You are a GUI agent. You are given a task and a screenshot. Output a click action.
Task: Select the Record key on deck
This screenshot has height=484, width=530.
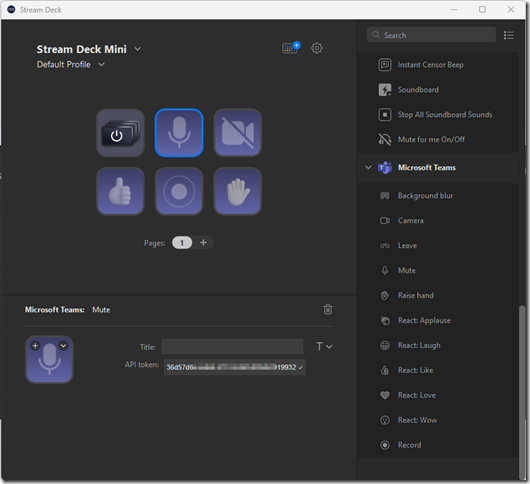(x=179, y=191)
